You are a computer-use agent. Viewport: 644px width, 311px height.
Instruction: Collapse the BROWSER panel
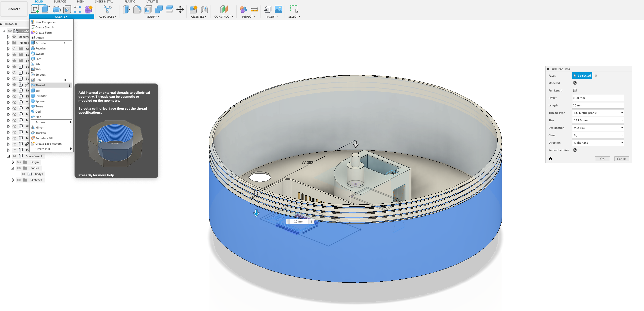coord(1,24)
